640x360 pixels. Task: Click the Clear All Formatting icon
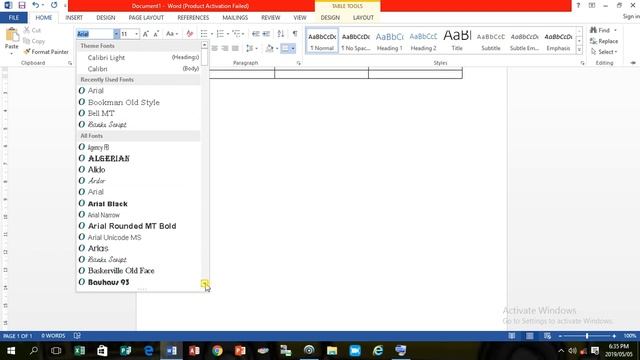click(189, 34)
